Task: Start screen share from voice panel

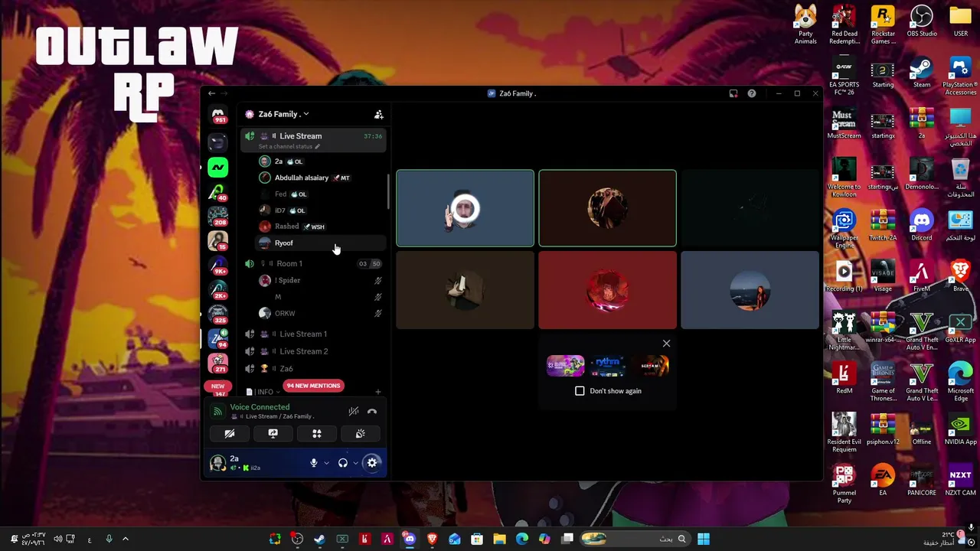Action: click(x=273, y=434)
